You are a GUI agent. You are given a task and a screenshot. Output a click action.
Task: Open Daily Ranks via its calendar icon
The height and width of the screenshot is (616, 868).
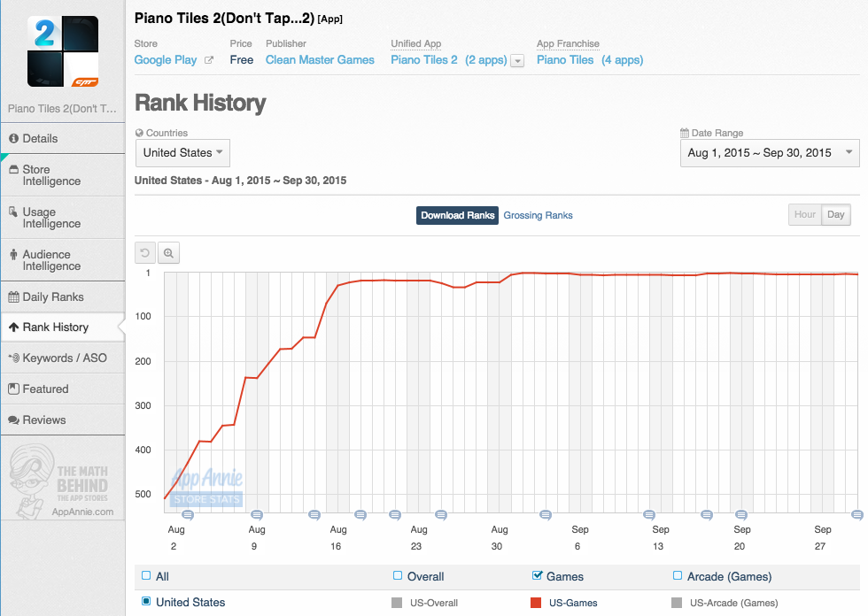tap(14, 297)
